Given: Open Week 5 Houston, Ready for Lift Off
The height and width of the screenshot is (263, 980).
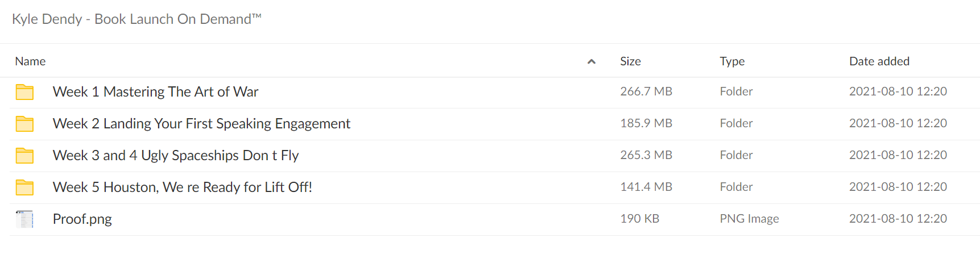Looking at the screenshot, I should point(183,187).
